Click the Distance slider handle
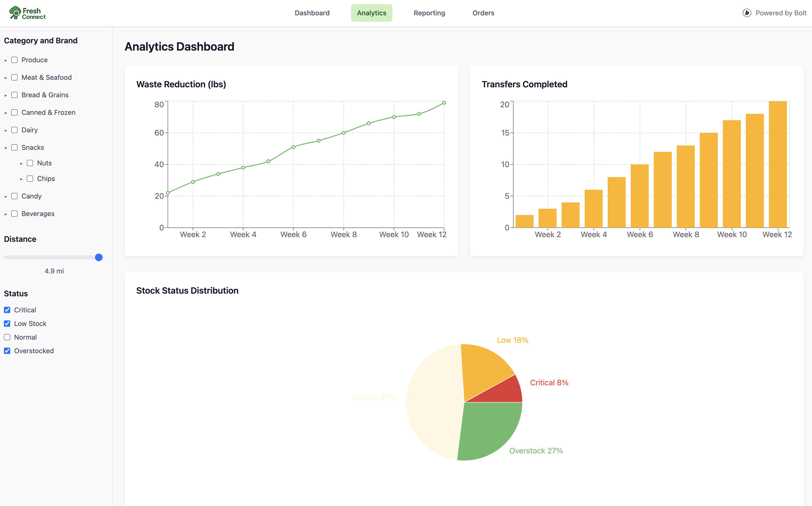 [99, 257]
